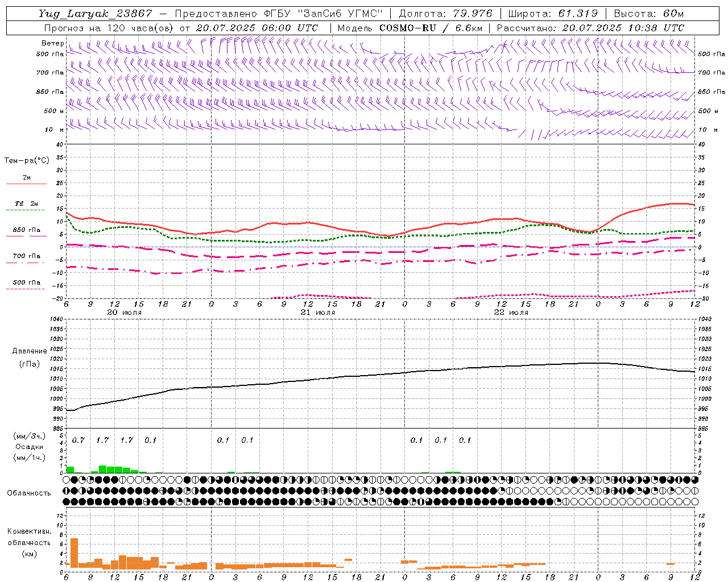Click the (мм/3ч.) precipitation unit label
The image size is (728, 582).
tap(30, 436)
